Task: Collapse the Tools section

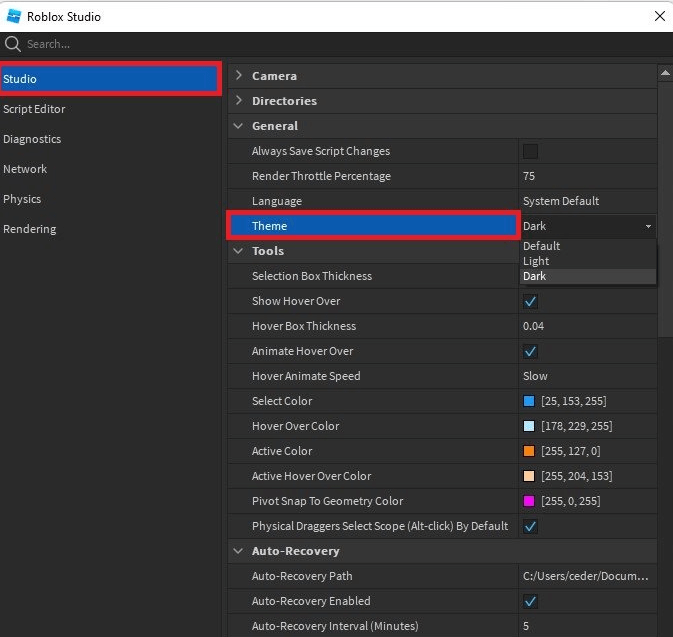Action: (x=238, y=251)
